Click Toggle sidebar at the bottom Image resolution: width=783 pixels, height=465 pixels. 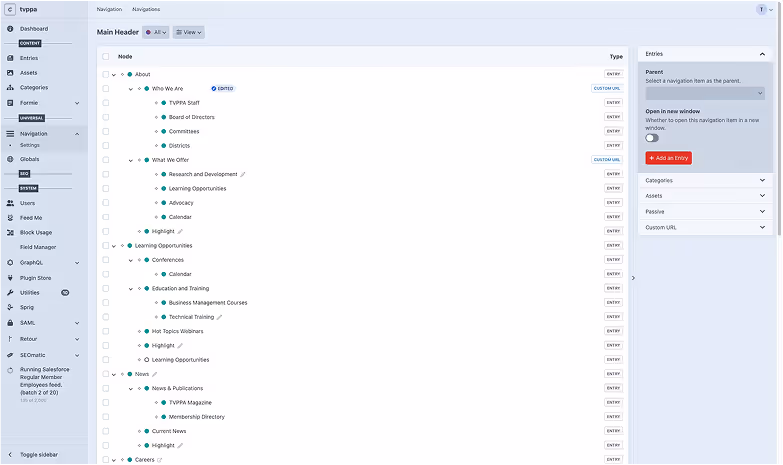(38, 455)
